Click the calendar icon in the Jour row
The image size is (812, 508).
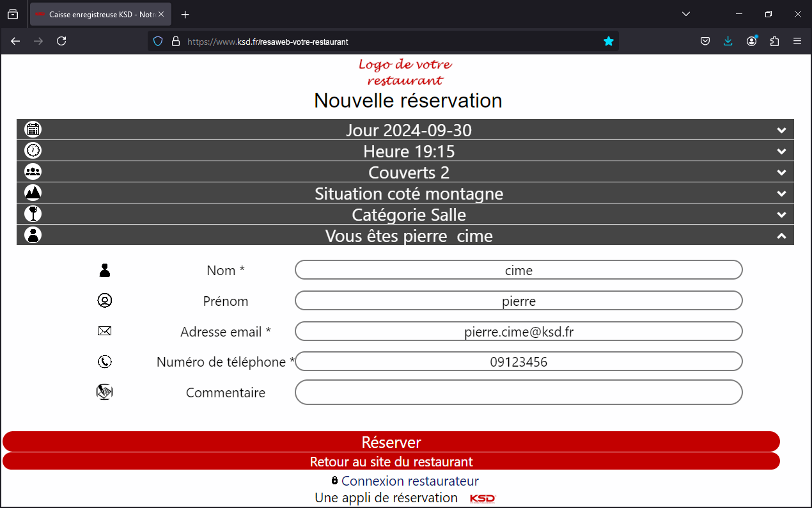point(33,129)
